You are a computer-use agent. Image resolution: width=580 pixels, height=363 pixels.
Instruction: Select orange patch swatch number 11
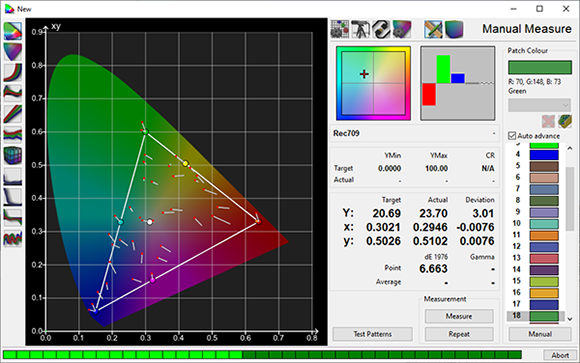544,235
